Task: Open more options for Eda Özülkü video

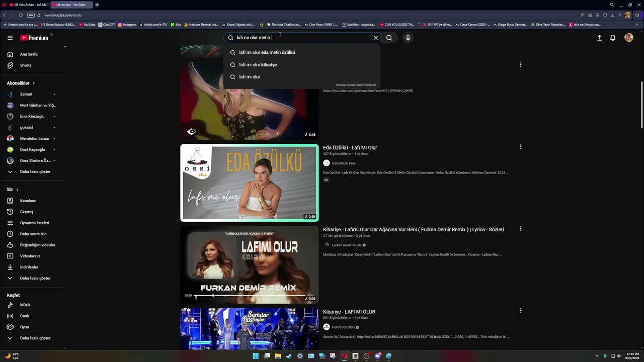Action: [x=521, y=147]
